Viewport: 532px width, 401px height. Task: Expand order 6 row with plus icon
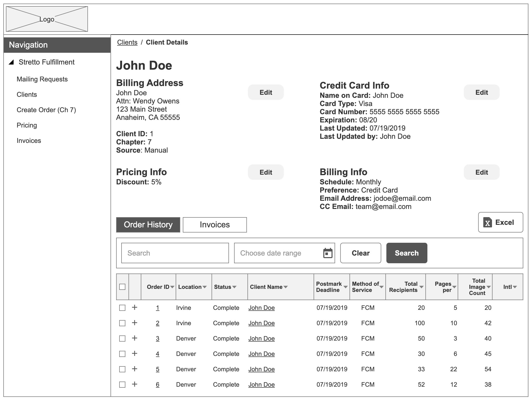(135, 384)
